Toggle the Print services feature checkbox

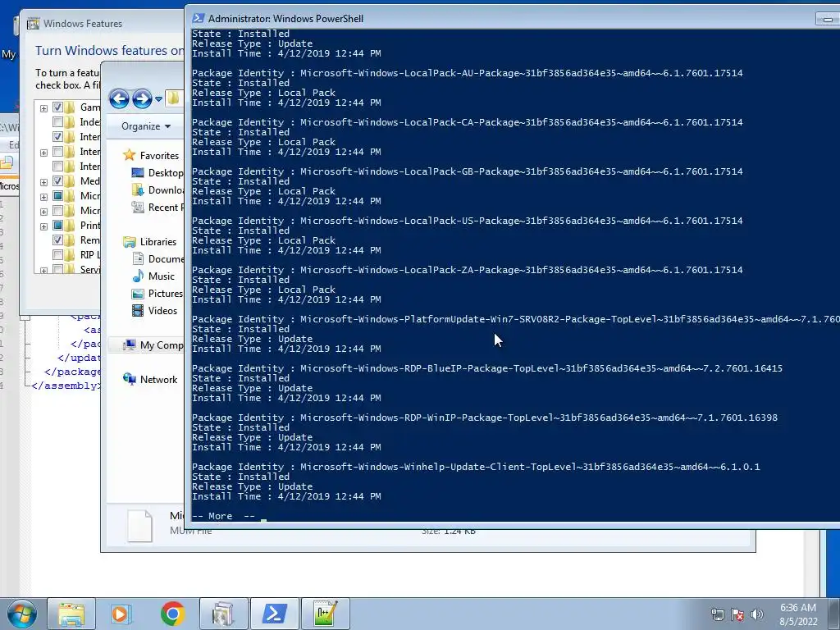58,226
